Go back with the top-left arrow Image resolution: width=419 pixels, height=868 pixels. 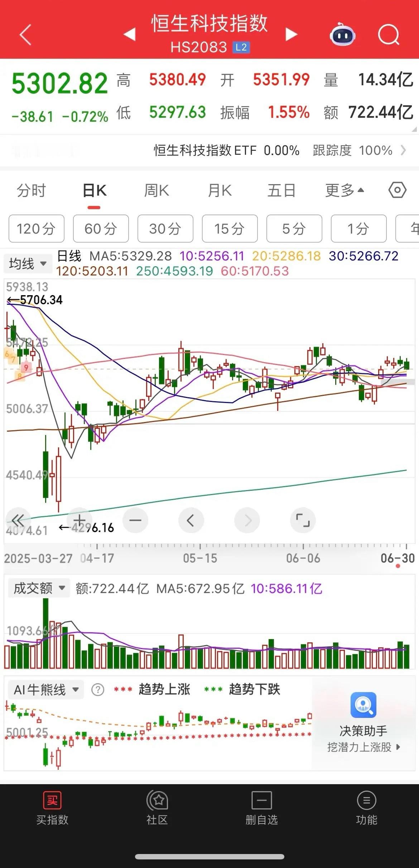25,35
